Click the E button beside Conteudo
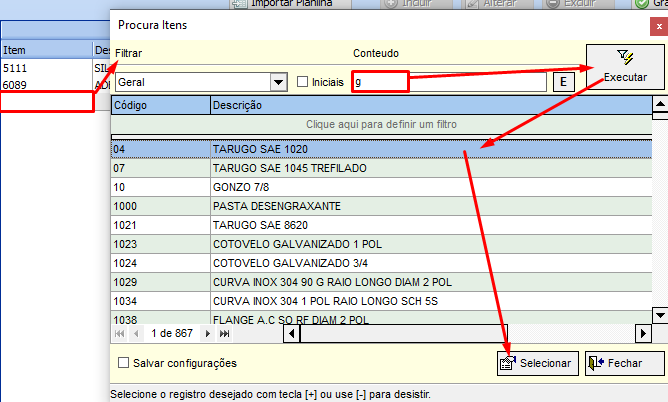Screen dimensions: 668x402 [x=563, y=82]
